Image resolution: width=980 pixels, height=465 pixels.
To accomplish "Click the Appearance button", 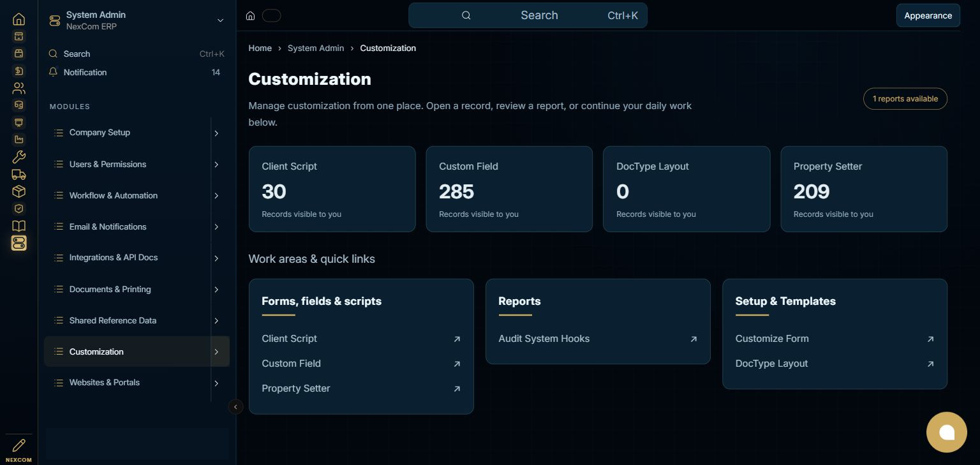I will (x=928, y=16).
